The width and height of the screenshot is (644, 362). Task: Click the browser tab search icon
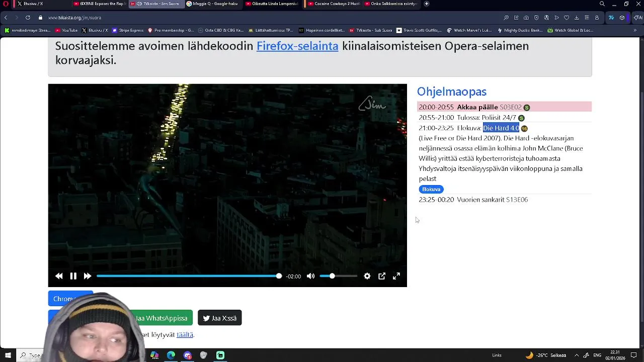[x=602, y=4]
